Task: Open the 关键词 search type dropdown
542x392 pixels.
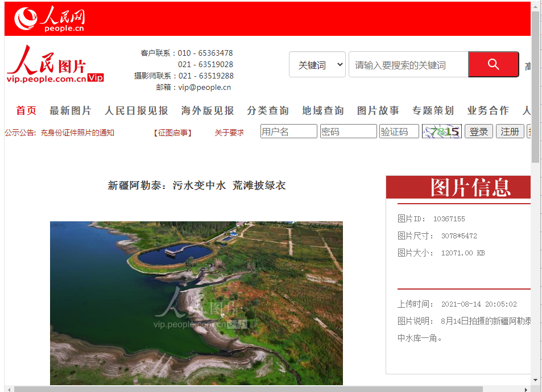Action: 317,65
